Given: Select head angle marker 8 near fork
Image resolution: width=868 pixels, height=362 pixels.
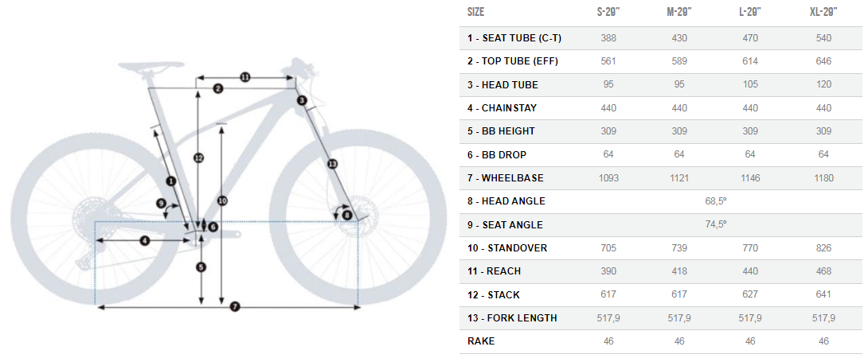Looking at the screenshot, I should coord(346,215).
